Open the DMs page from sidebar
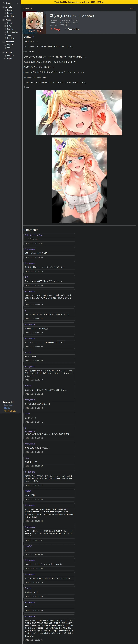This screenshot has height=644, width=138. coord(9,26)
